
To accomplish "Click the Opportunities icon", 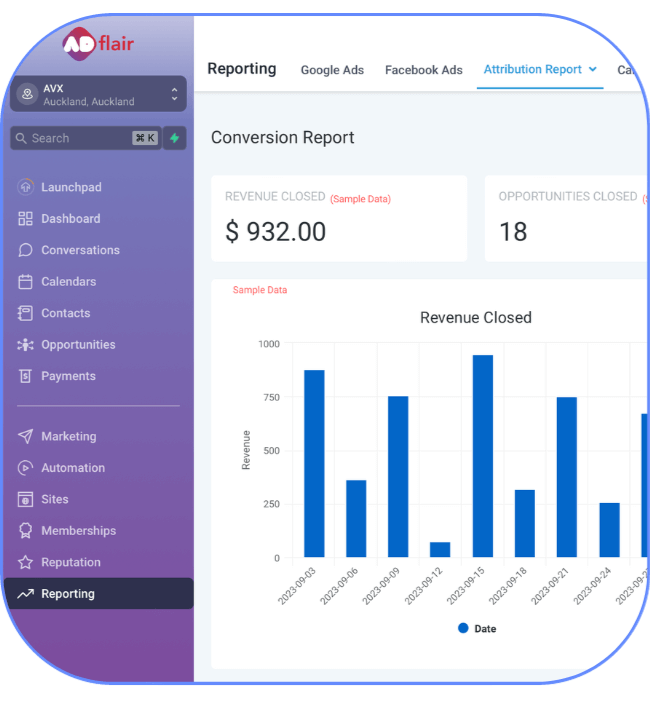I will click(25, 345).
